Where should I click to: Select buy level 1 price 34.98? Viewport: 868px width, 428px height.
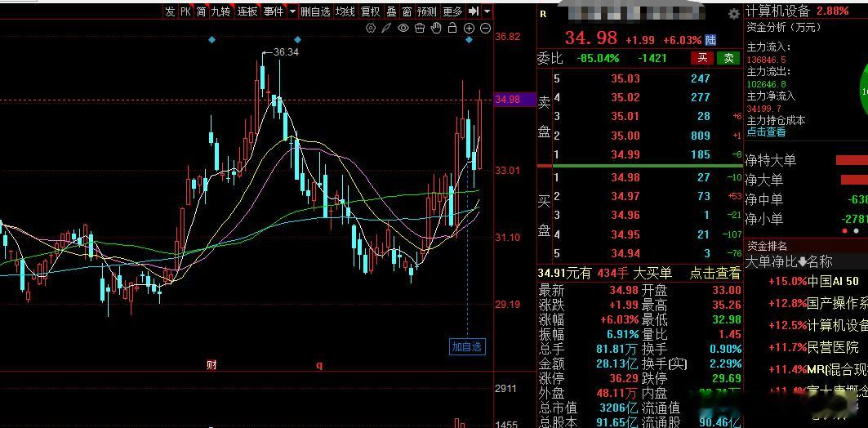coord(625,177)
